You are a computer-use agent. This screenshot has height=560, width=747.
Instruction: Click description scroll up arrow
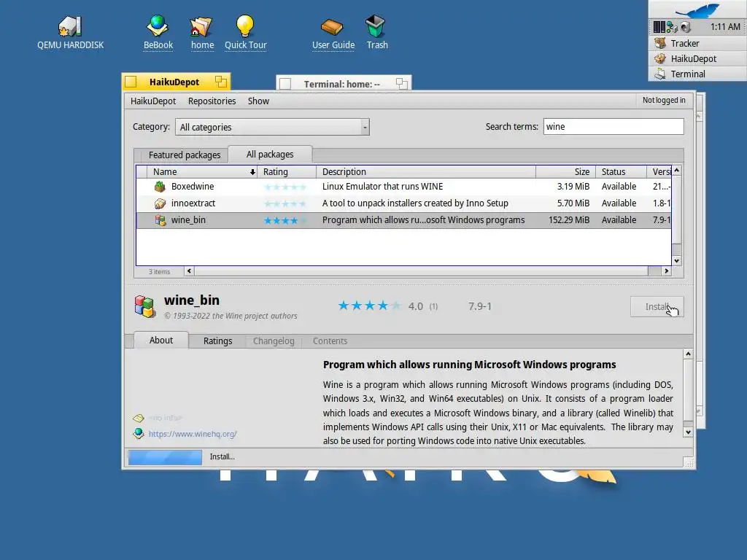pyautogui.click(x=688, y=354)
